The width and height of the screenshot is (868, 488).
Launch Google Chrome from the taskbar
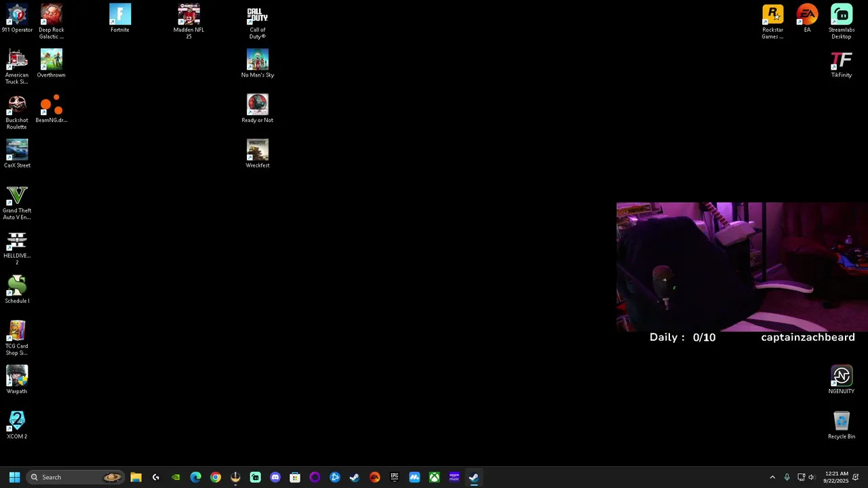pos(216,477)
